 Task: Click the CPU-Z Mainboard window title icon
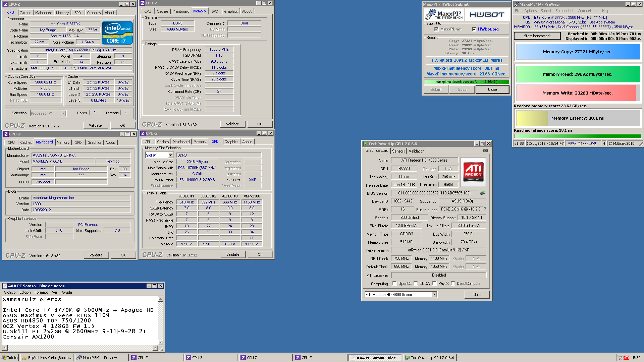(x=6, y=134)
